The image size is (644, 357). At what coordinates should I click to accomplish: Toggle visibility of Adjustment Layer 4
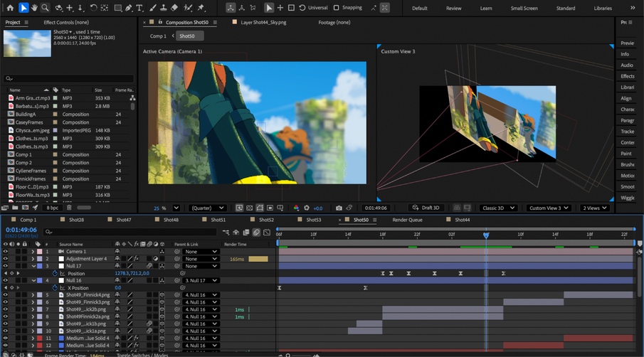click(6, 259)
